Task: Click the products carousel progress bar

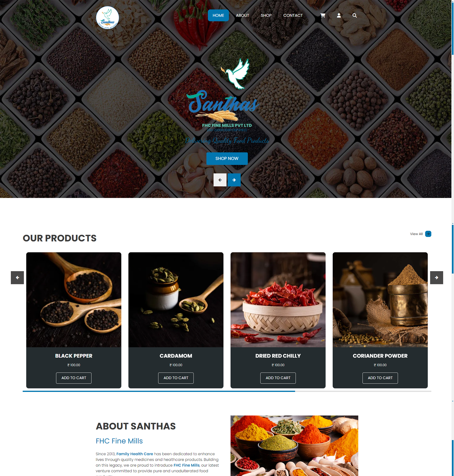Action: coord(227,391)
